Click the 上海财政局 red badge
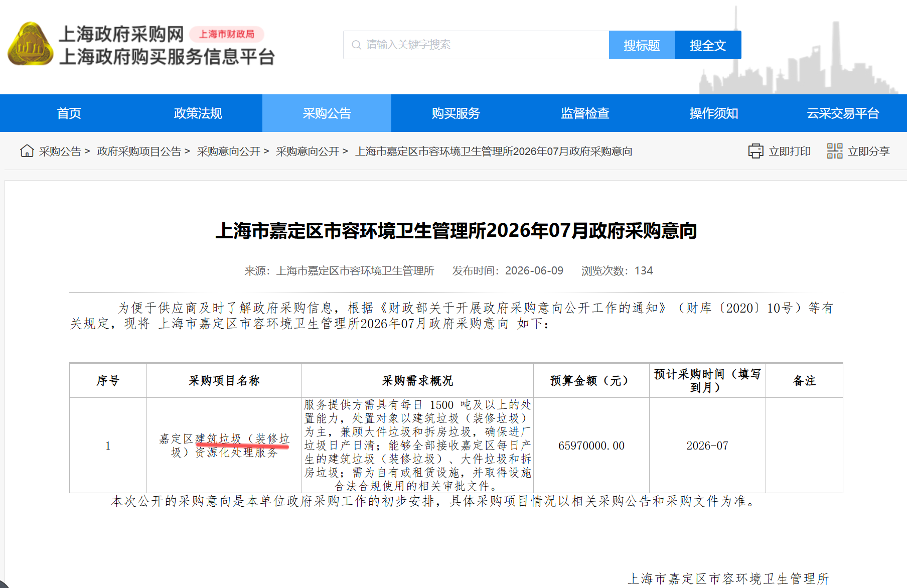This screenshot has width=907, height=588. coord(227,34)
